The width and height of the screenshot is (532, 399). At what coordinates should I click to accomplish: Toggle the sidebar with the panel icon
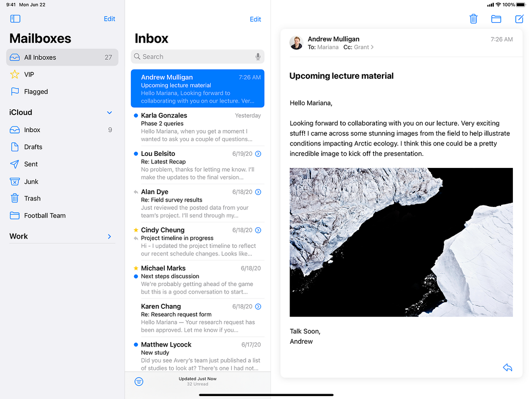[x=15, y=19]
